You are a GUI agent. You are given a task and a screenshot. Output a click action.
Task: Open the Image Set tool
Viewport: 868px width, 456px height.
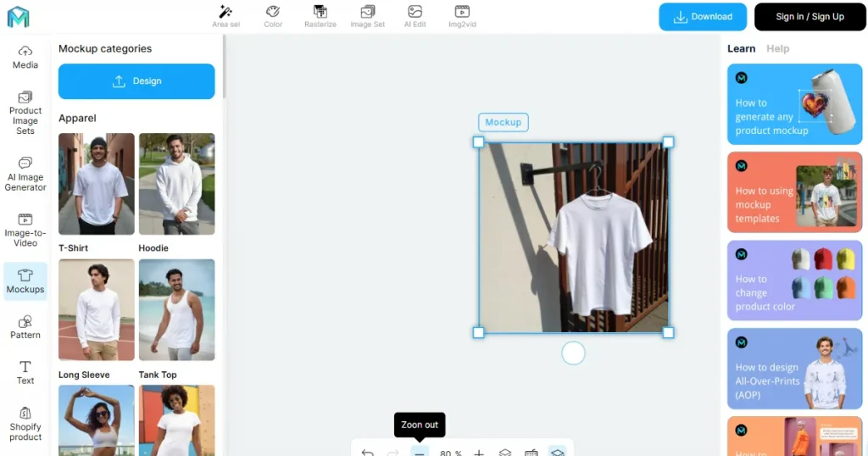368,16
